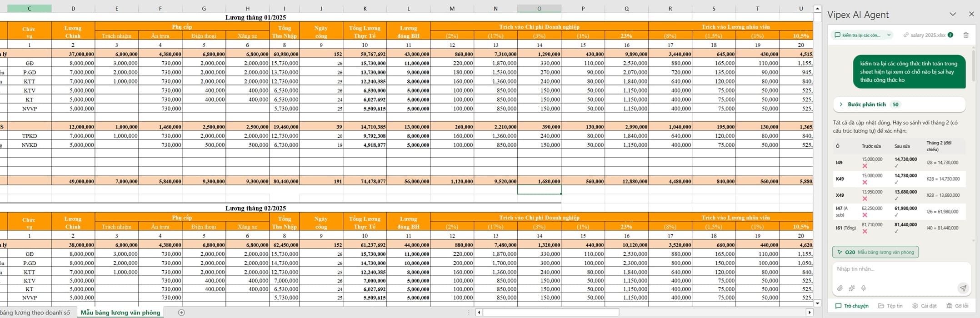Click January 'Lương đóng BH' header cell
The width and height of the screenshot is (980, 318).
click(408, 31)
